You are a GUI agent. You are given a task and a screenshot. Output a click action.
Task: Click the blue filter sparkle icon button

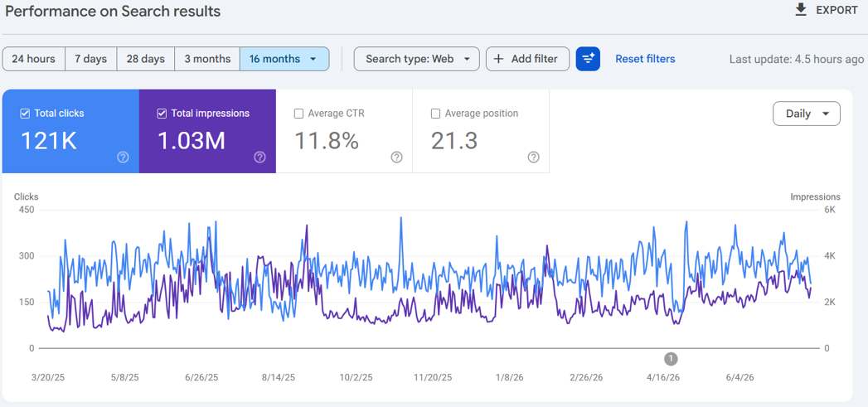pyautogui.click(x=588, y=59)
